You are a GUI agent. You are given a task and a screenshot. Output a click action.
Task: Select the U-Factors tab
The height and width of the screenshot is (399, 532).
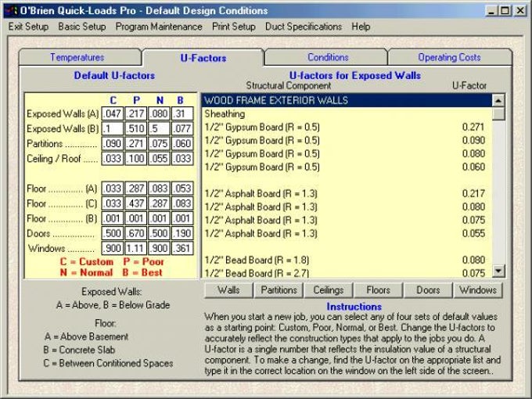(203, 58)
